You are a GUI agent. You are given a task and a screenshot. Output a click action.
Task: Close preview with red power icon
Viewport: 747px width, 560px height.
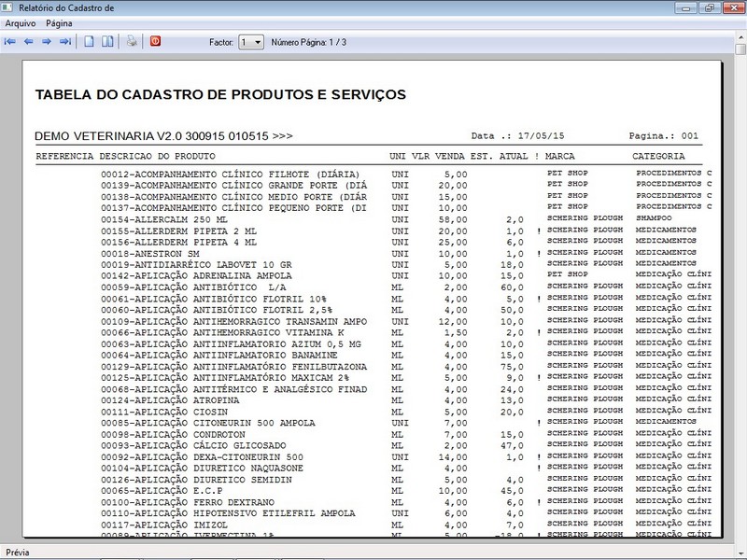(155, 42)
